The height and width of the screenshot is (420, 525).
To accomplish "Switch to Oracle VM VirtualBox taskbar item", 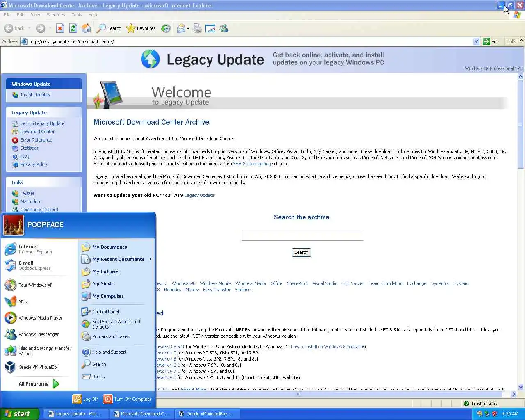I will (207, 414).
